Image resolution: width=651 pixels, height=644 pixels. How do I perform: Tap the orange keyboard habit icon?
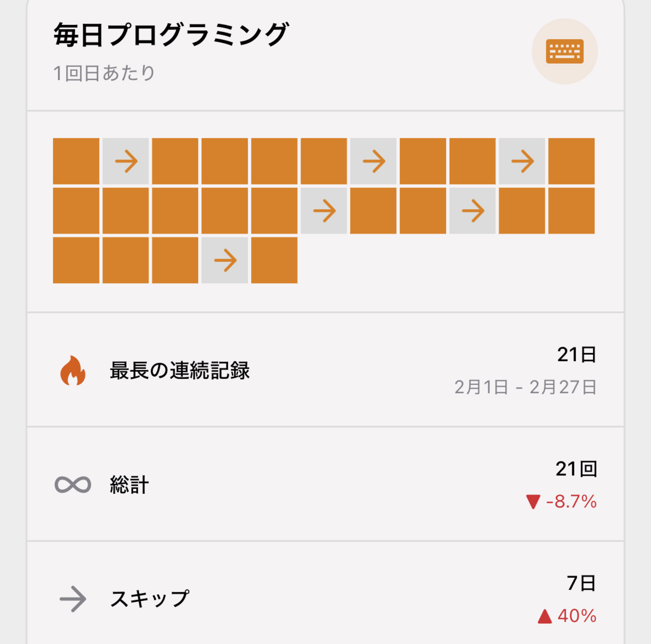click(x=564, y=51)
